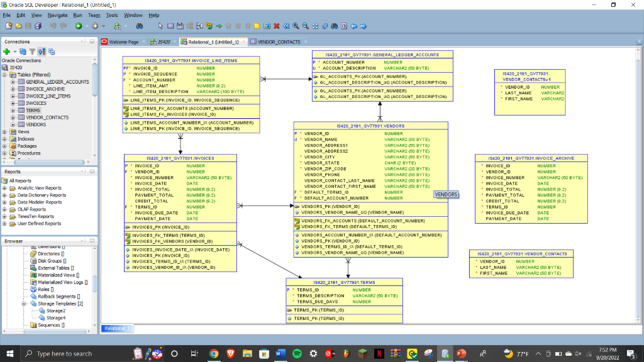The height and width of the screenshot is (362, 644).
Task: Click the New file icon in toolbar
Action: (x=9, y=26)
